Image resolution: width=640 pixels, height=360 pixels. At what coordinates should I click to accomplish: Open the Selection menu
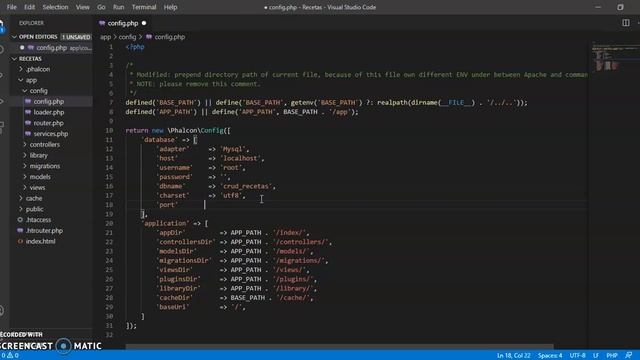pos(55,7)
